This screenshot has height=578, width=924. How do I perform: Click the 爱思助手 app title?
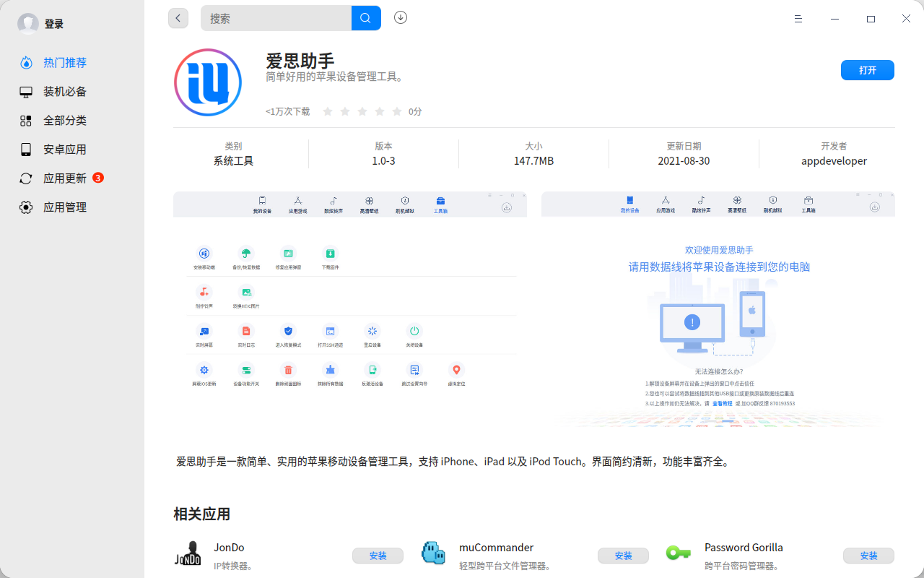(300, 60)
